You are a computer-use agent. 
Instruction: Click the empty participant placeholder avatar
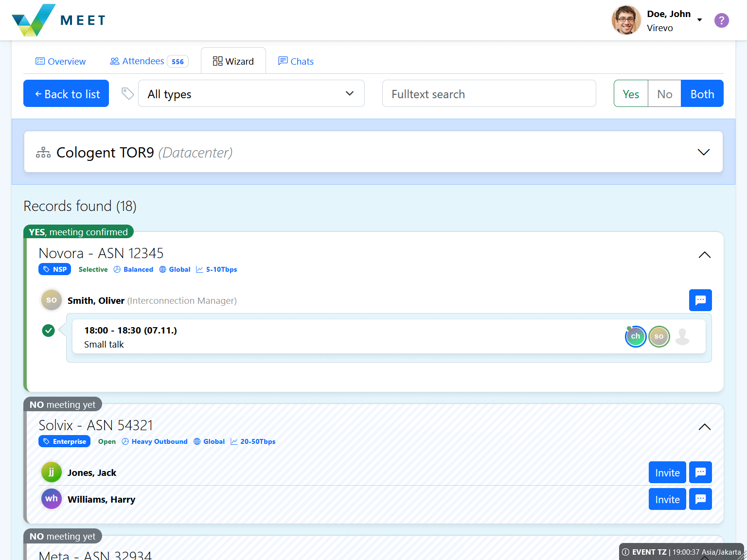point(682,336)
